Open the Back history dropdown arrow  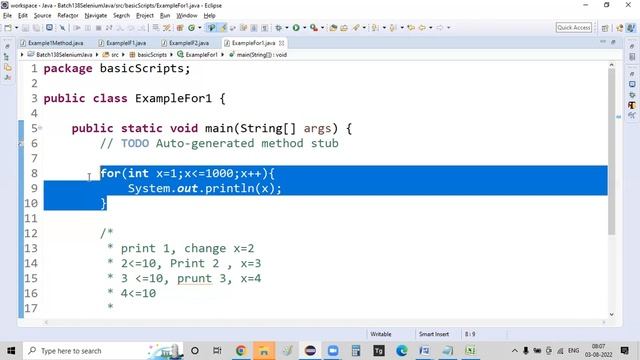[x=431, y=28]
